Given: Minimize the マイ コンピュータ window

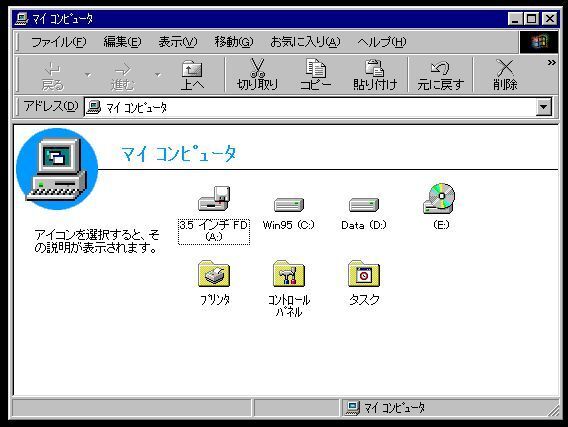Looking at the screenshot, I should pyautogui.click(x=515, y=18).
